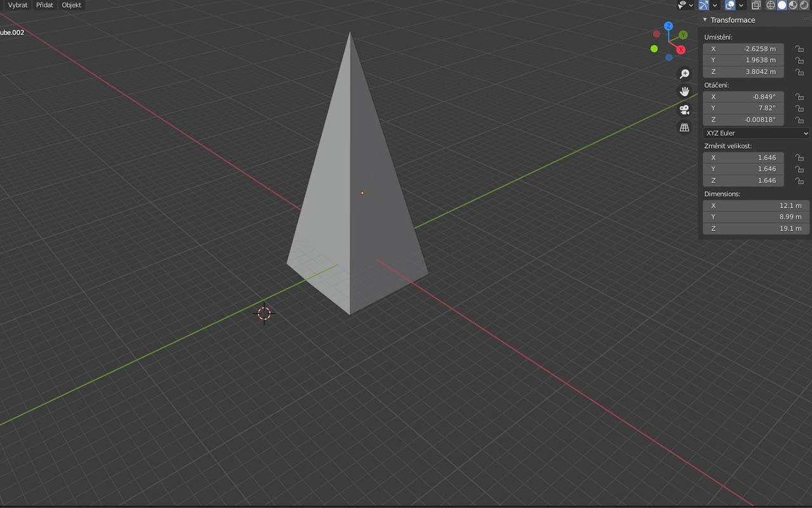Open the Přidat menu
The height and width of the screenshot is (508, 812).
pyautogui.click(x=44, y=5)
